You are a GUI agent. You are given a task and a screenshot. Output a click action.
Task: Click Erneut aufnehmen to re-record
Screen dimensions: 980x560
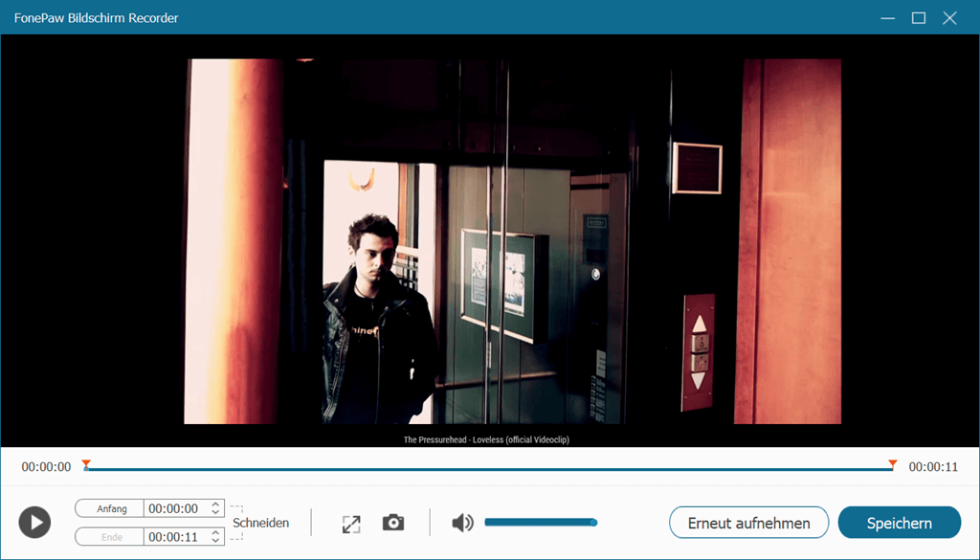748,523
